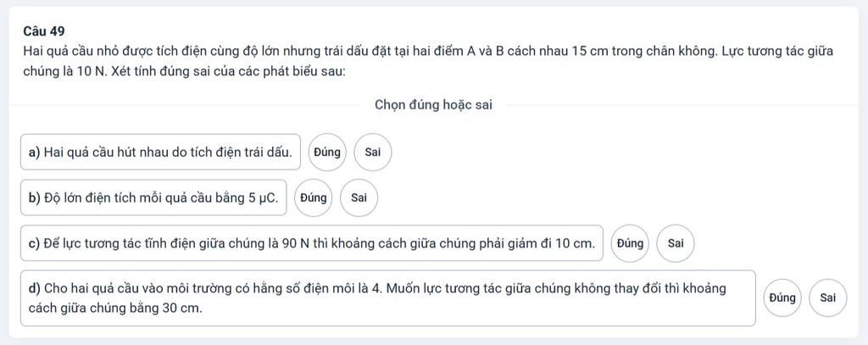Click the d) label of the fourth statement
This screenshot has width=868, height=345.
pyautogui.click(x=35, y=288)
